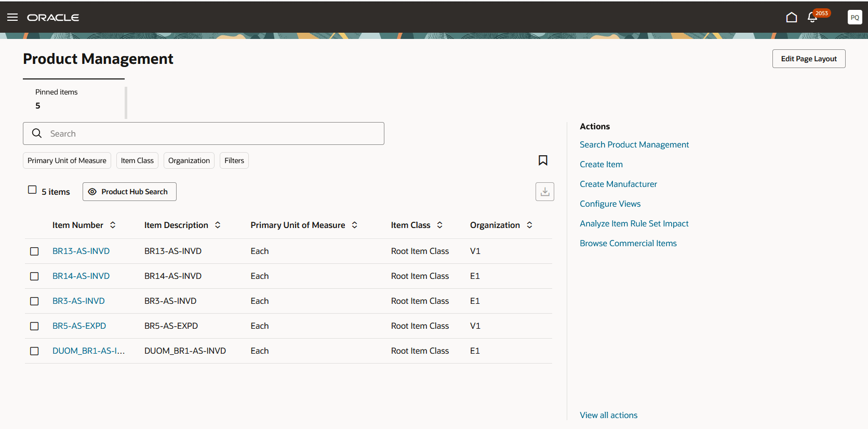
Task: Click the Create Manufacturer action
Action: (x=618, y=184)
